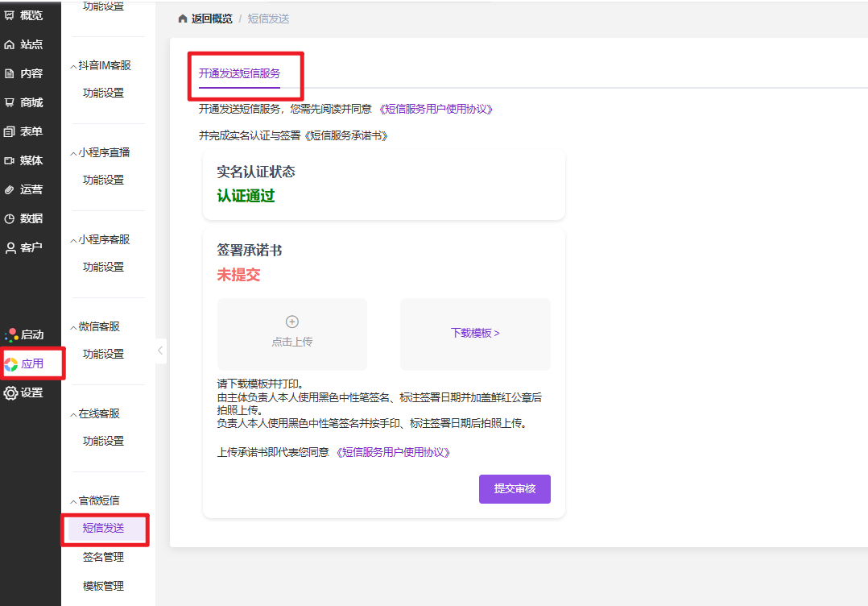Screen dimensions: 868x606
Task: Click 返回概览 breadcrumb link
Action: (x=211, y=19)
